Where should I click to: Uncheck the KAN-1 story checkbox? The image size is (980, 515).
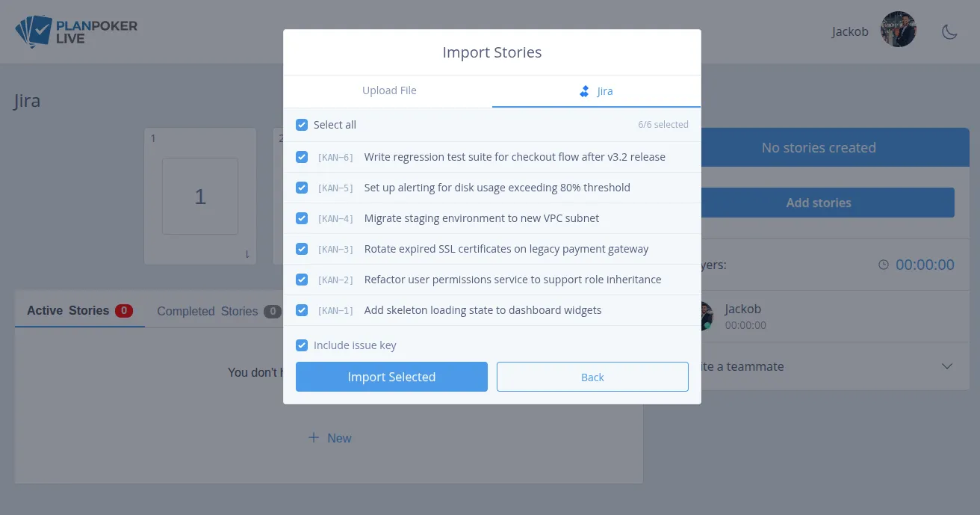[x=302, y=310]
